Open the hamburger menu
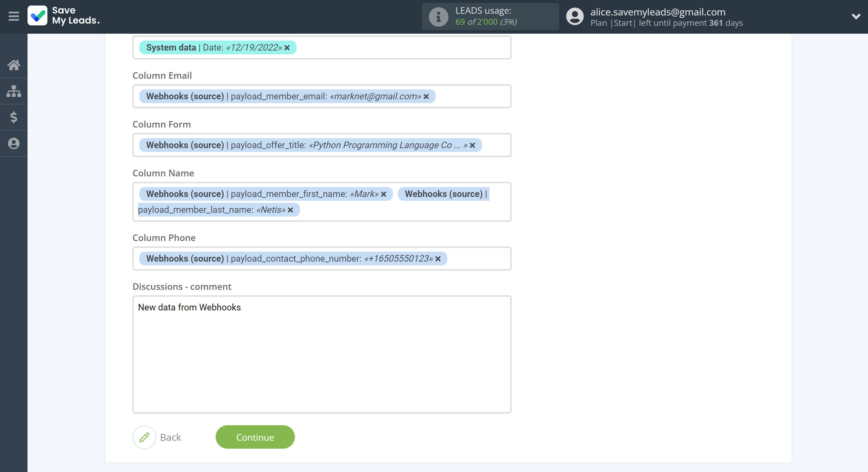 tap(14, 16)
